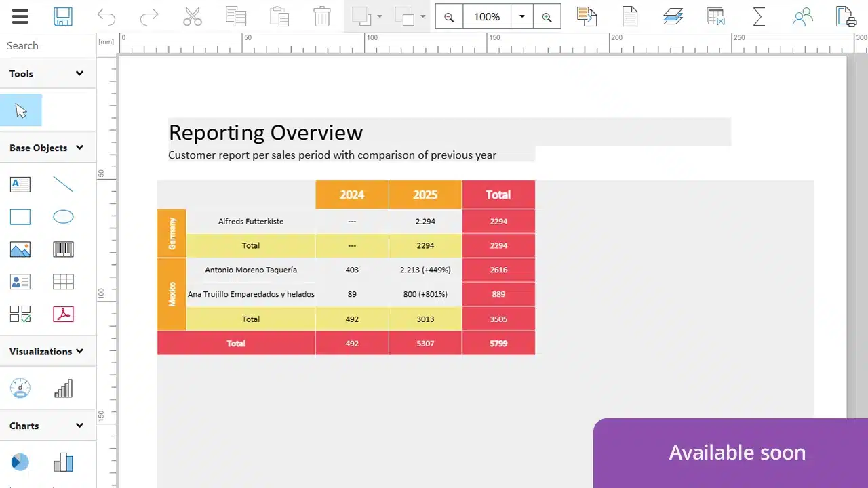Click into the Search field

pos(46,45)
